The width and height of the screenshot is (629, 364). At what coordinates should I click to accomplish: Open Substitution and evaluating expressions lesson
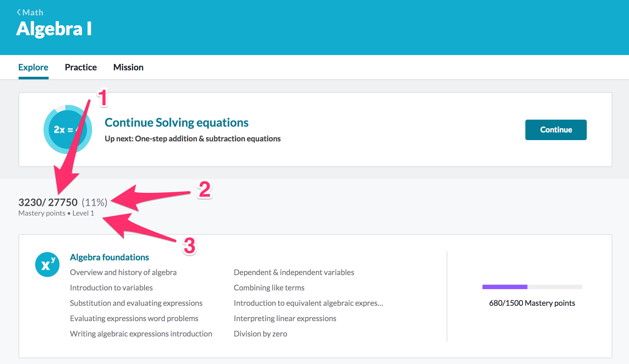pyautogui.click(x=136, y=303)
